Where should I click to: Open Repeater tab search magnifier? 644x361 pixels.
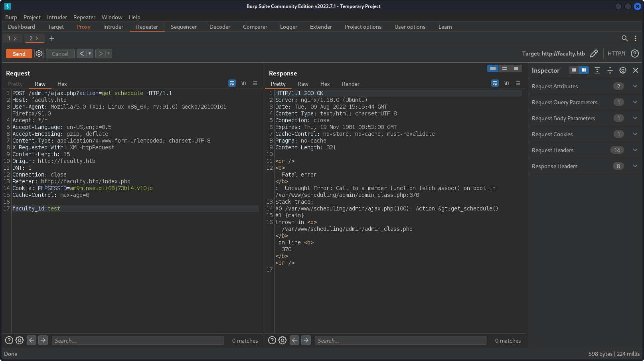(x=625, y=38)
